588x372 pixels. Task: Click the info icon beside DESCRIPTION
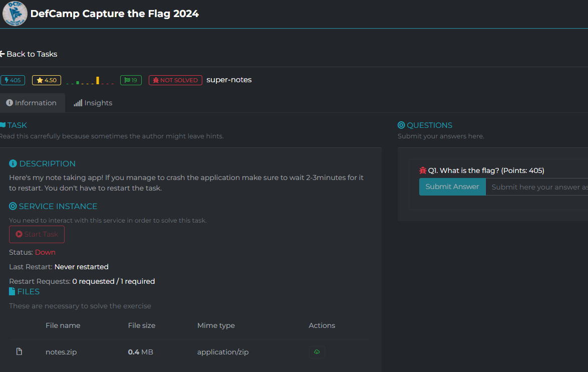point(13,163)
